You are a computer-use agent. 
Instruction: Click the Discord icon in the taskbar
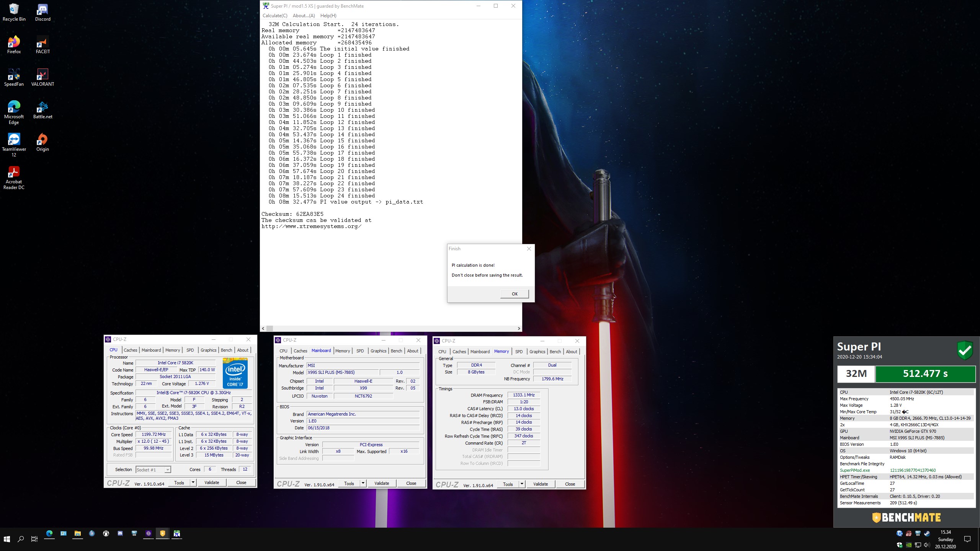pyautogui.click(x=120, y=533)
